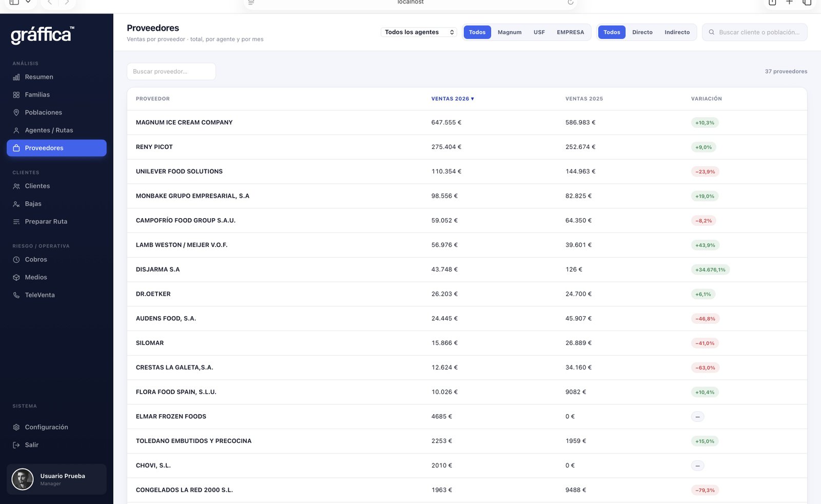Open Configuración settings
This screenshot has height=504, width=821.
pos(56,427)
